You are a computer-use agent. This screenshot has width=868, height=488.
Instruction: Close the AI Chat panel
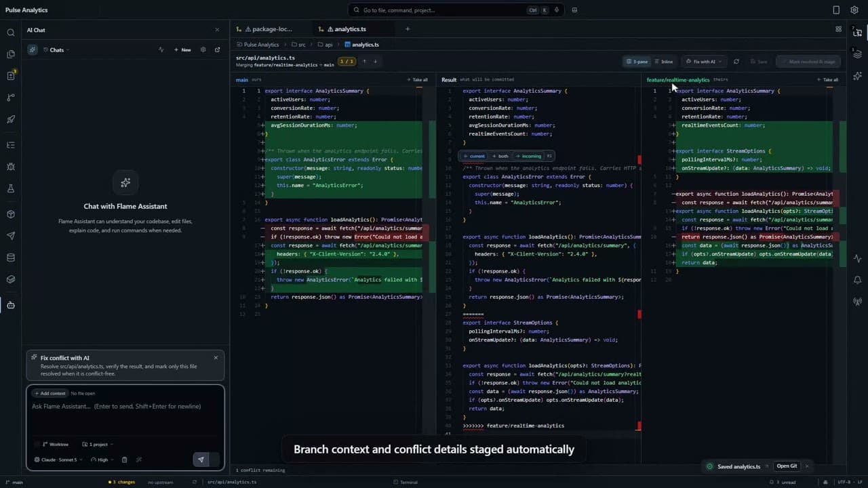[x=217, y=30]
